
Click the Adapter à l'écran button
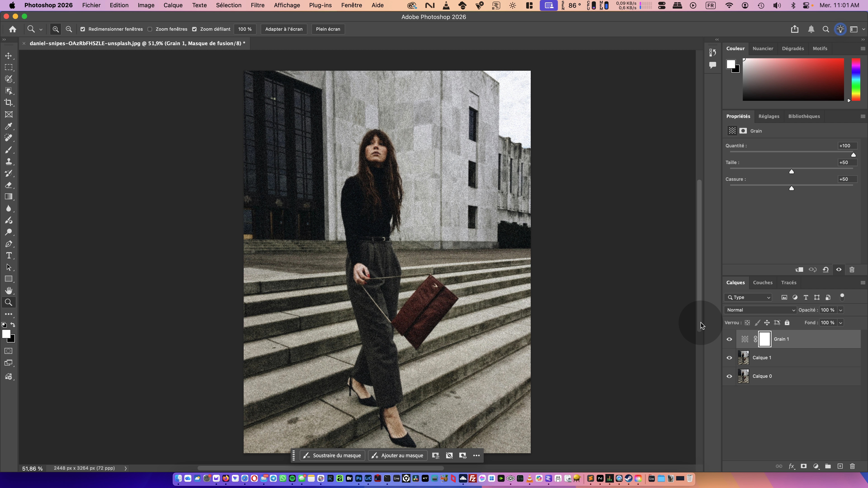(x=284, y=29)
